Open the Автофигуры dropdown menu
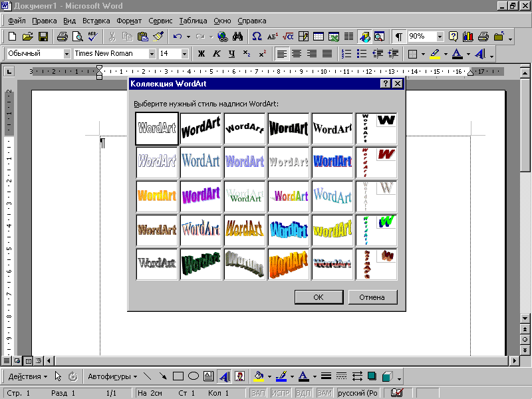Screen dimensions: 532x399 pyautogui.click(x=112, y=376)
